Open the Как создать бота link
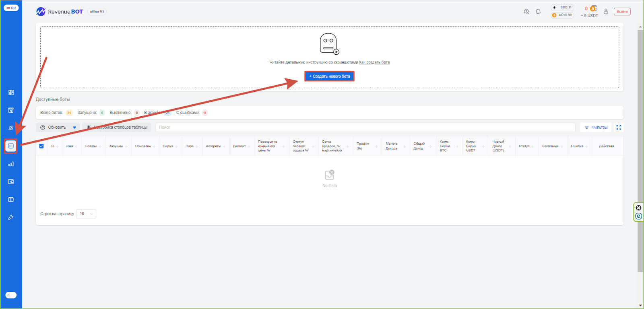The height and width of the screenshot is (309, 644). coord(374,62)
